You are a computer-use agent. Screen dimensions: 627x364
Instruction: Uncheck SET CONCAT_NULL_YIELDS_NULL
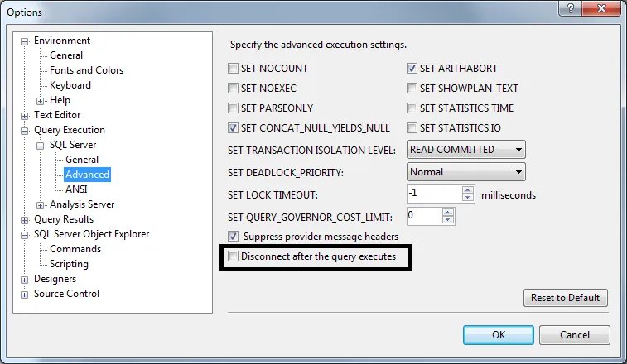(233, 128)
